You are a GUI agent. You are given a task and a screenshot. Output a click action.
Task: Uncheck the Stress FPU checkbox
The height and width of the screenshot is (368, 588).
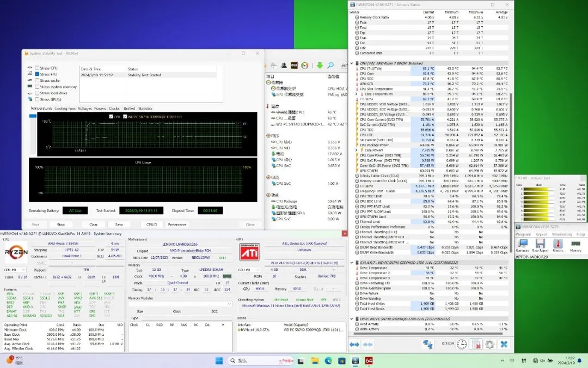[37, 74]
